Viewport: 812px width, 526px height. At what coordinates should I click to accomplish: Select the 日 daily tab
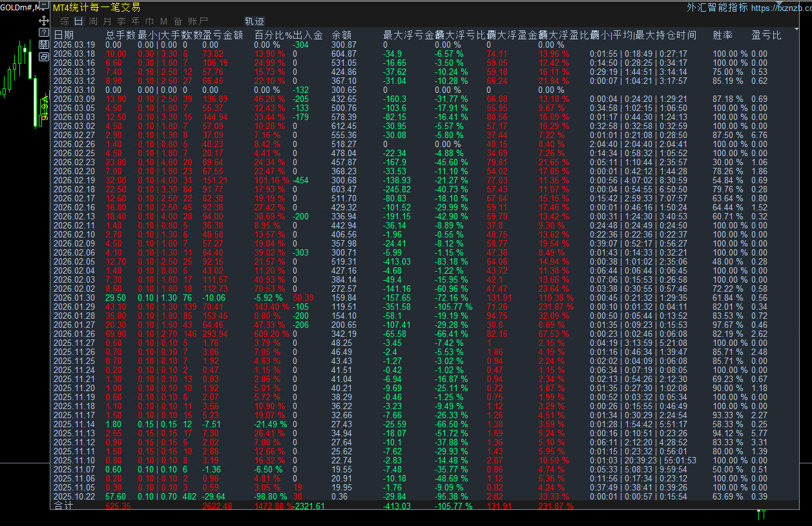79,21
